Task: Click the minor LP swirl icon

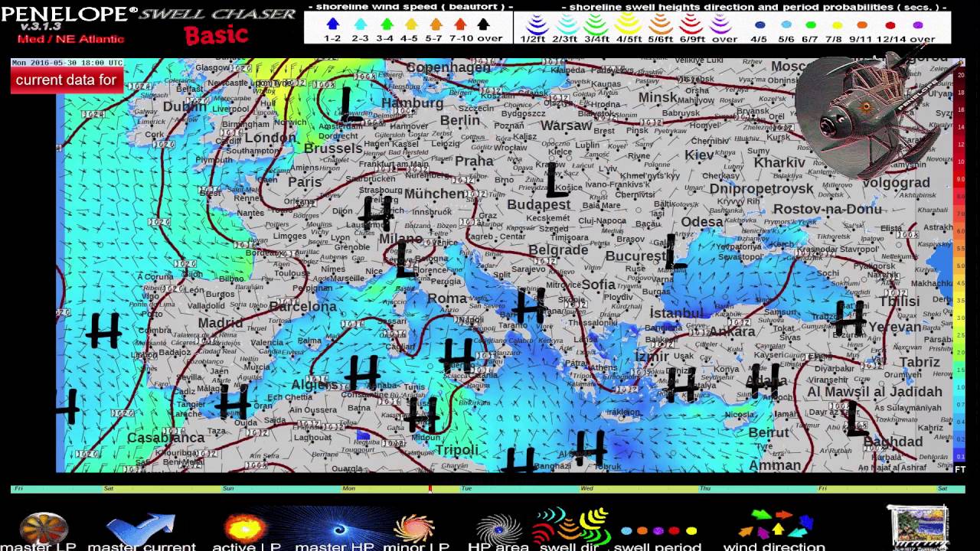Action: (x=413, y=528)
